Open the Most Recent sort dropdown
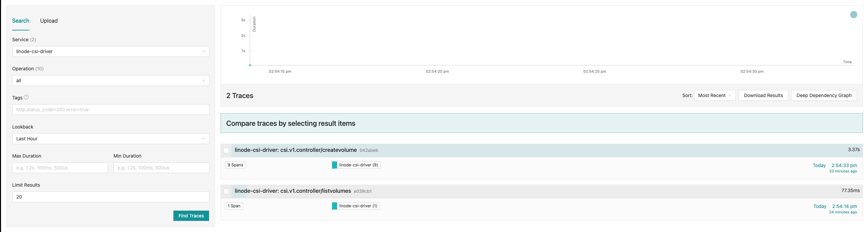Viewport: 868px width, 232px height. (x=715, y=95)
